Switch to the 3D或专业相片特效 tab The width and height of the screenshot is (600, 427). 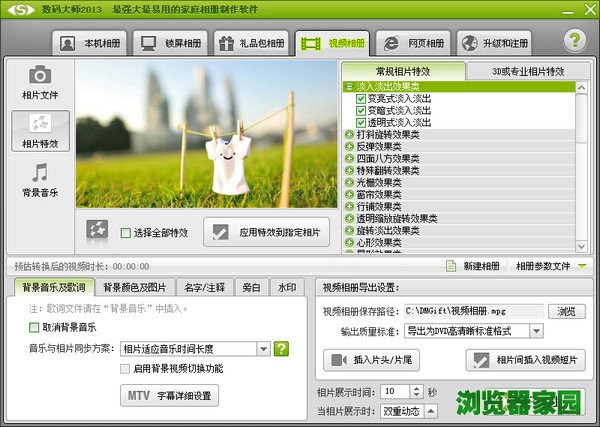[526, 71]
